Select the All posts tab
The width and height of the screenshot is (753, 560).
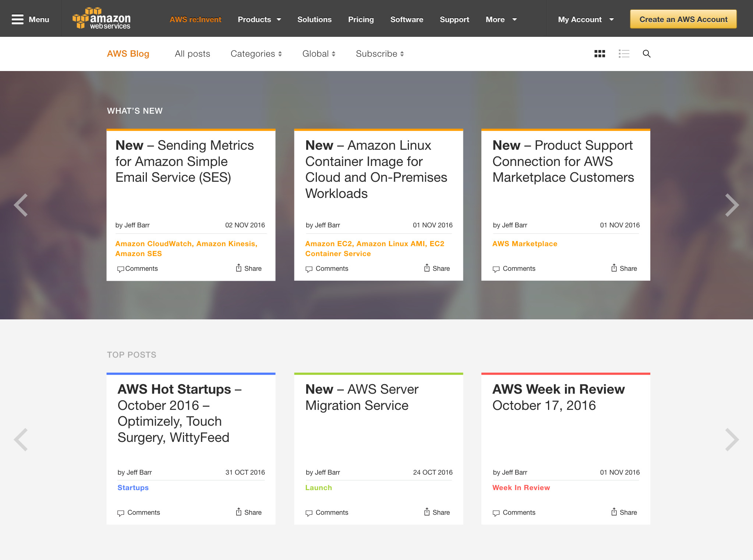[x=192, y=54]
